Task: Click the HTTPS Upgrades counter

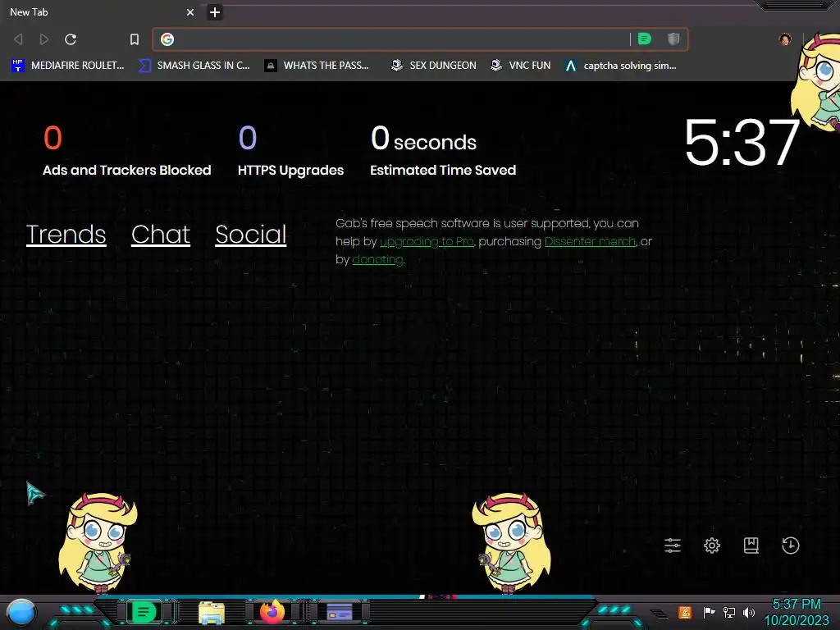Action: point(290,151)
